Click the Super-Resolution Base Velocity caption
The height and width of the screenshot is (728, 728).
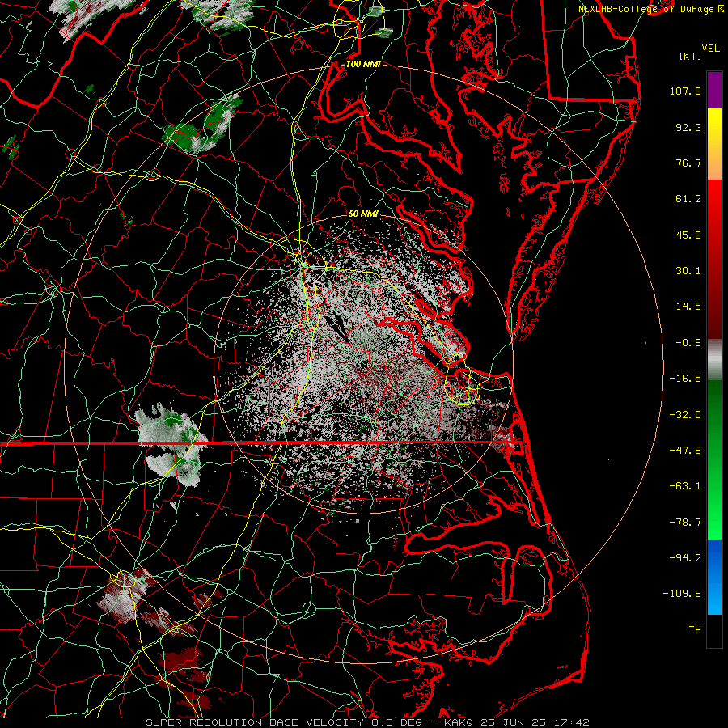pos(367,722)
